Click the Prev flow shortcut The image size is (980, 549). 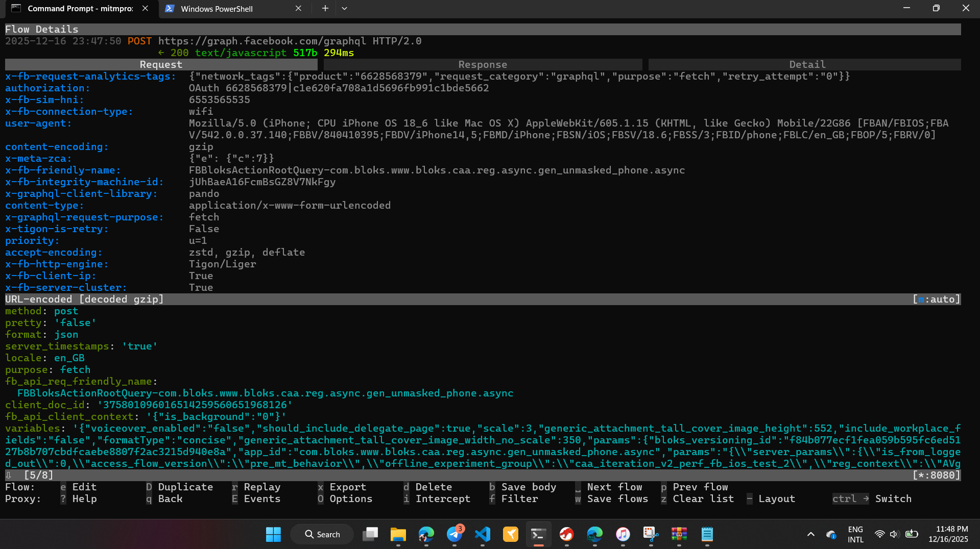click(x=695, y=487)
